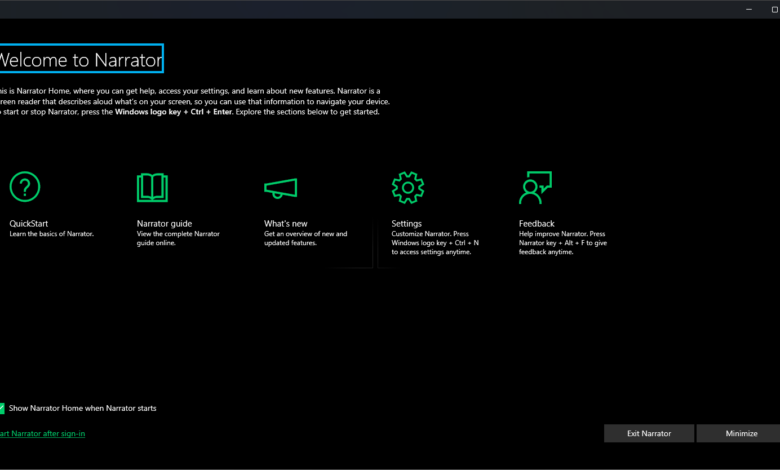Screen dimensions: 780x470
Task: Click 'Help improve Narrator' description
Action: (563, 243)
